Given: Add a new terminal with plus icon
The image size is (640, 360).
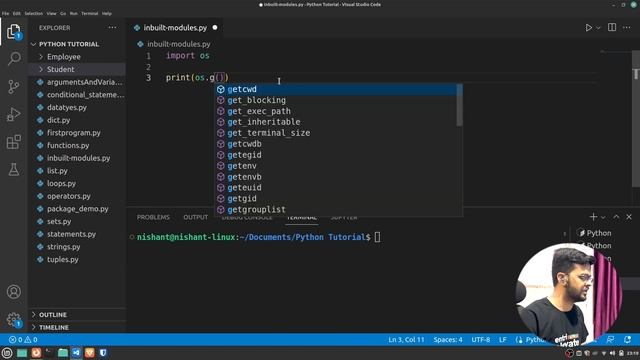Looking at the screenshot, I should coord(593,217).
